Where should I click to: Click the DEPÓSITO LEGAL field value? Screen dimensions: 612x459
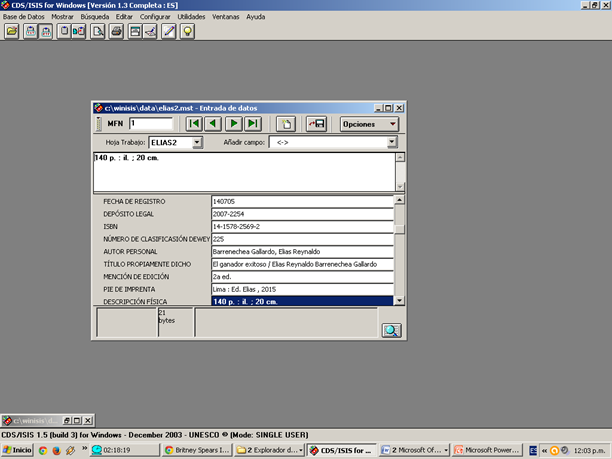point(302,214)
